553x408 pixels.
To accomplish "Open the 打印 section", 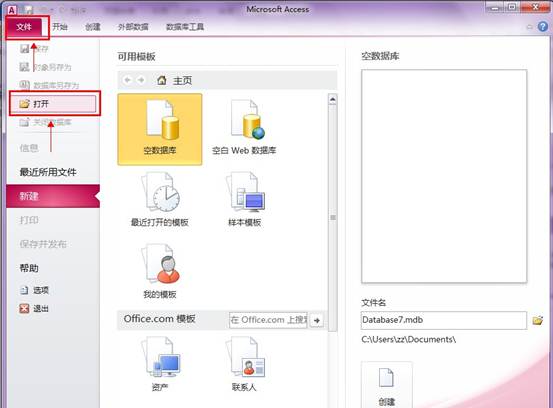I will tap(29, 220).
